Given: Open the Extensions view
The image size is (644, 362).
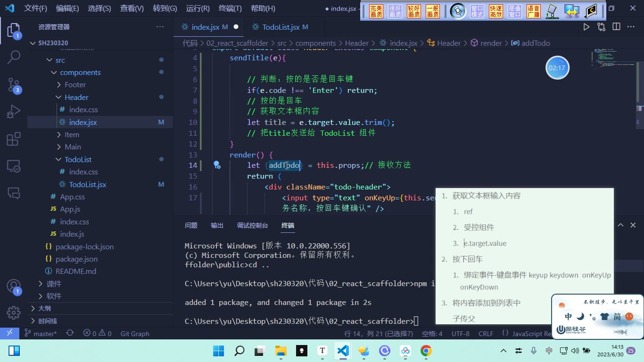Looking at the screenshot, I should (x=14, y=139).
